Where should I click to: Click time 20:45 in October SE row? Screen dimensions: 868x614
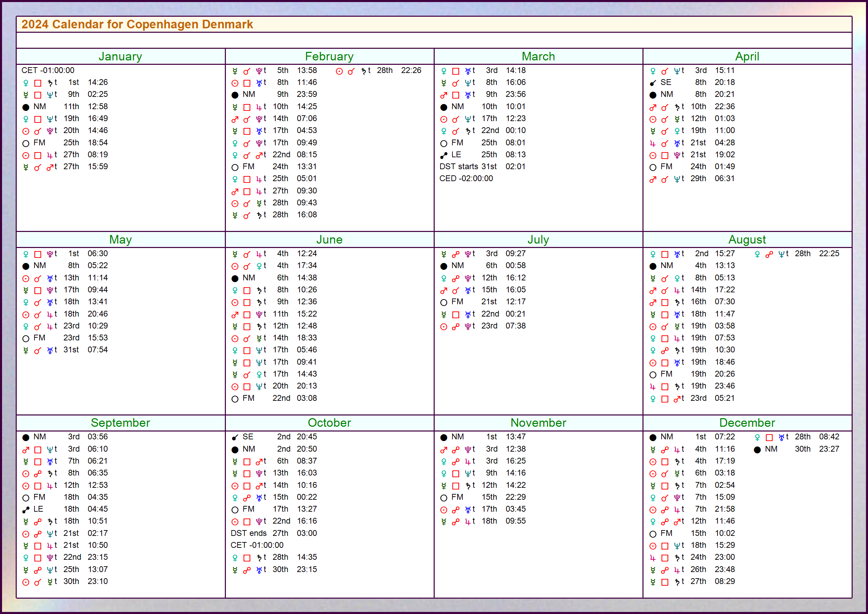pos(307,437)
